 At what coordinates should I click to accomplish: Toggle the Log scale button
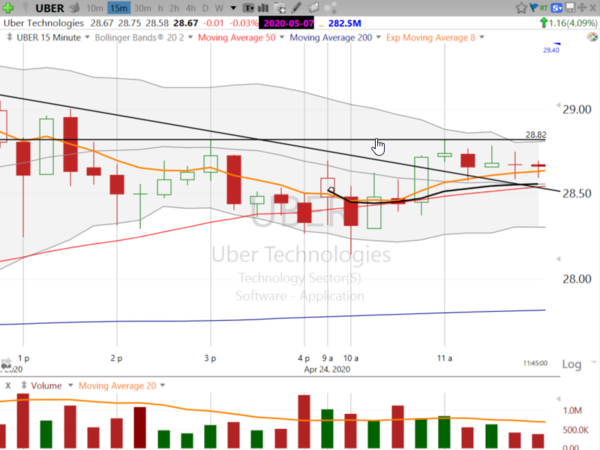[571, 364]
